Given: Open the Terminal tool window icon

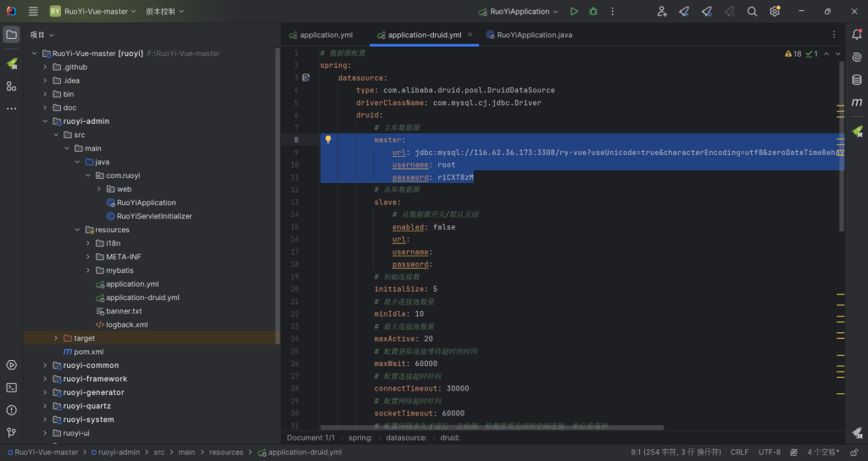Looking at the screenshot, I should click(11, 387).
